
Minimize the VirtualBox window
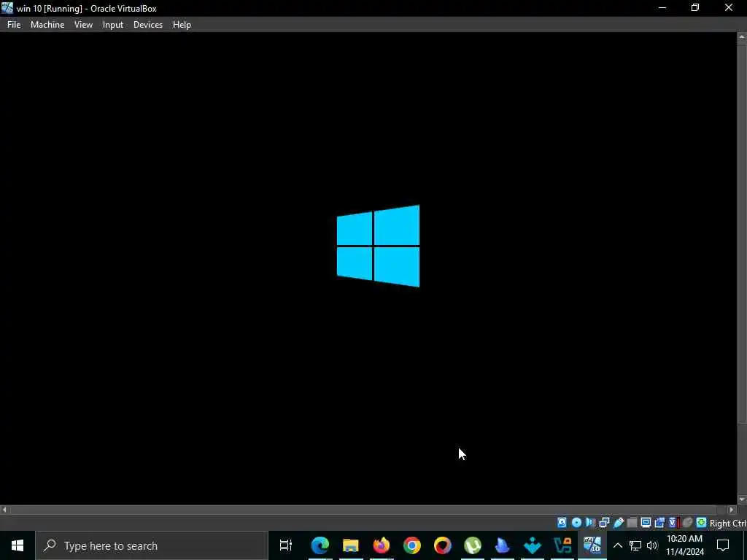[x=662, y=8]
